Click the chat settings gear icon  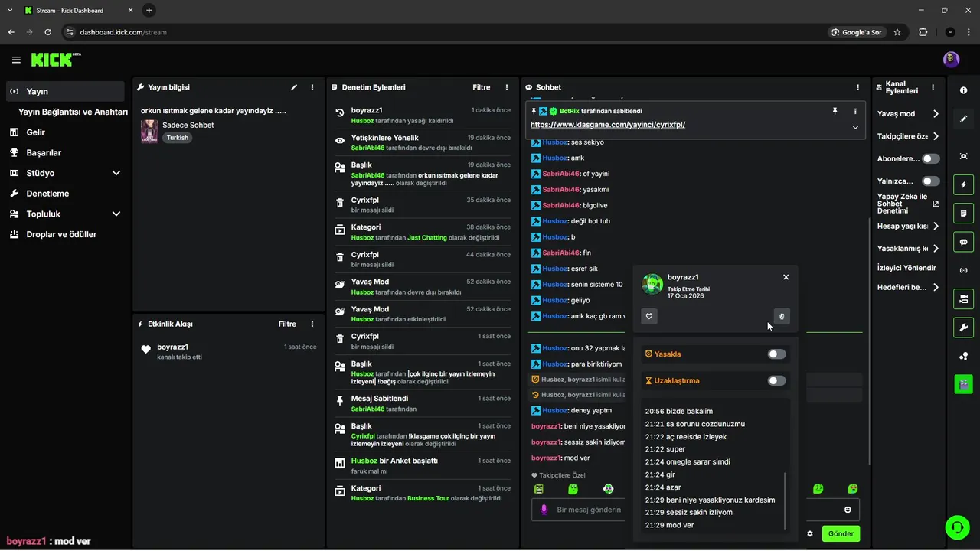810,533
